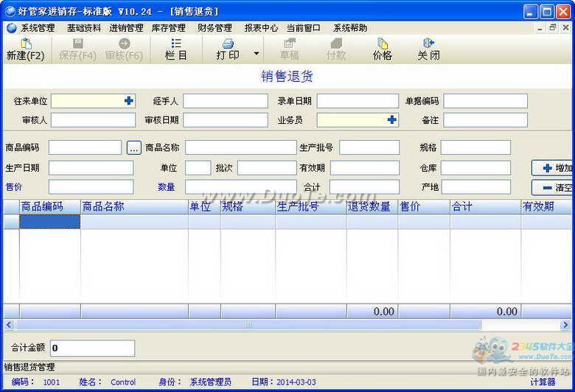
Task: Click the 审核人 input field
Action: point(93,120)
